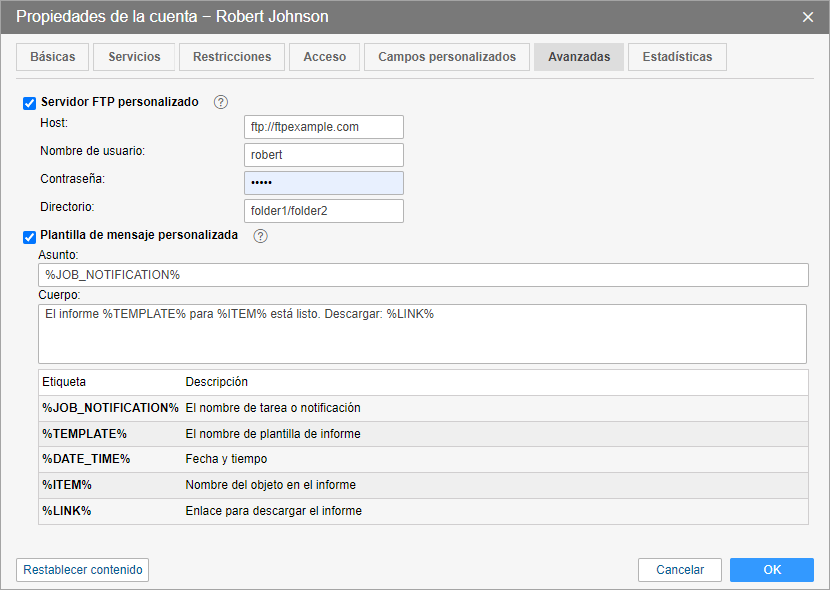Go to the Restricciones tab
The image size is (830, 590).
232,57
